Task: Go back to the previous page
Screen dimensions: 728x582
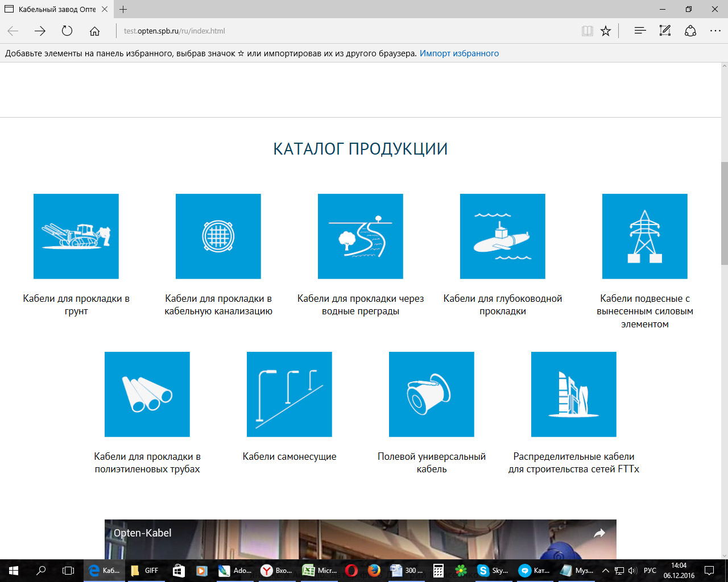Action: pos(13,31)
